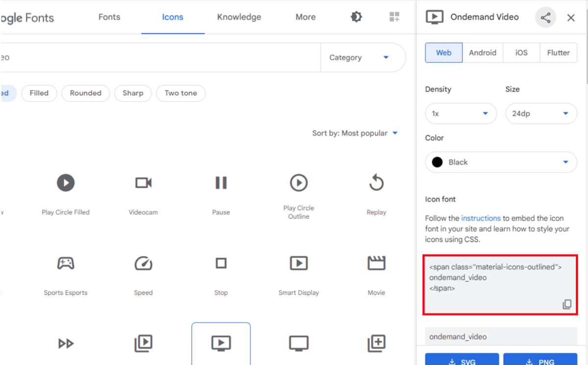Open the selection grid-plus icon

point(394,17)
